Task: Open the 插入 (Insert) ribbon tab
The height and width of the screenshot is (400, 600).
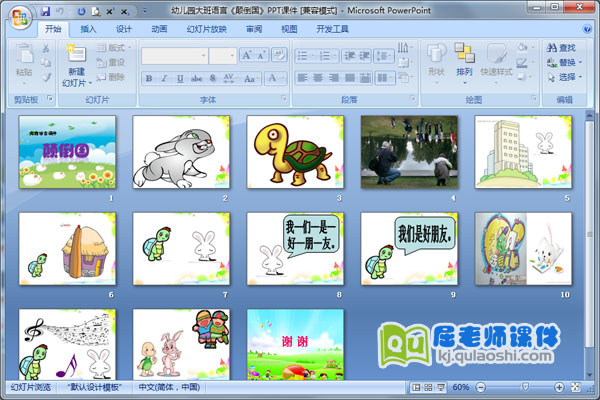Action: tap(88, 29)
